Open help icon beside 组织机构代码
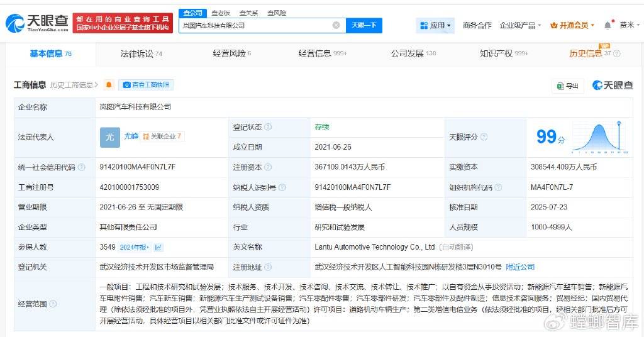Screen dimensions: 644x337 click(x=498, y=187)
